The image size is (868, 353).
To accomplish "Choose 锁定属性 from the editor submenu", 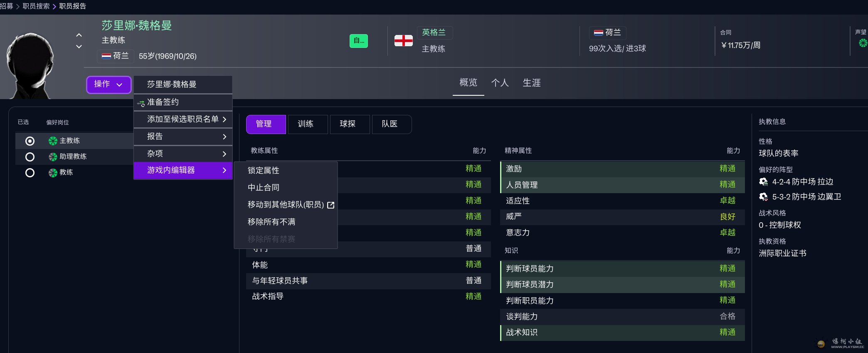I will [x=264, y=171].
